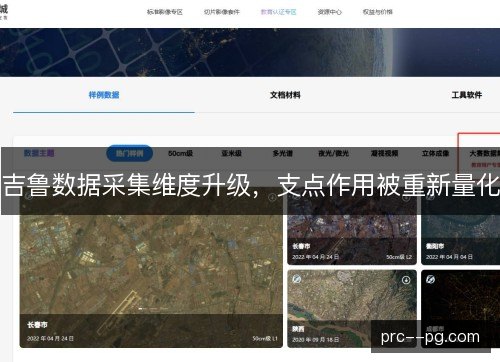Open the 资源中心 menu item
Viewport: 500px width, 362px height.
(329, 12)
